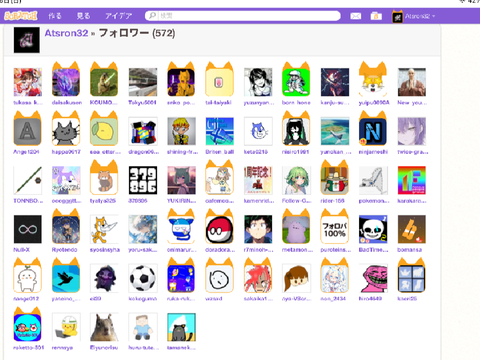Open the train photo avatar Tokyu5064
480x360 pixels.
point(143,82)
